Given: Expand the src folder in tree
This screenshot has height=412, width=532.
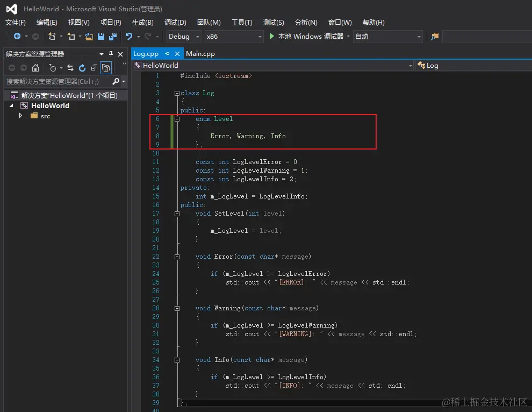Looking at the screenshot, I should [21, 116].
